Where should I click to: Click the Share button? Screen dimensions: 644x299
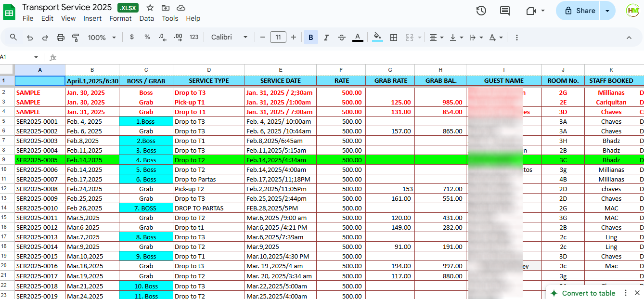pos(580,11)
